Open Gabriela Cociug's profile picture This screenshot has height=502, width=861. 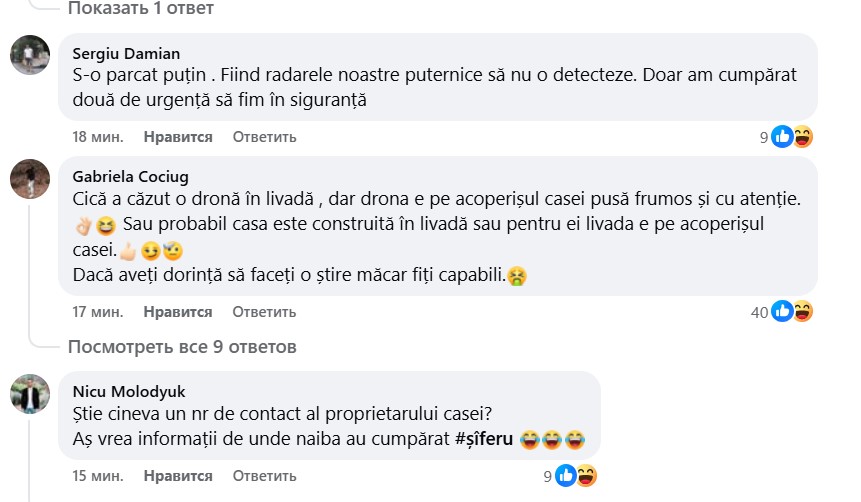[x=30, y=180]
